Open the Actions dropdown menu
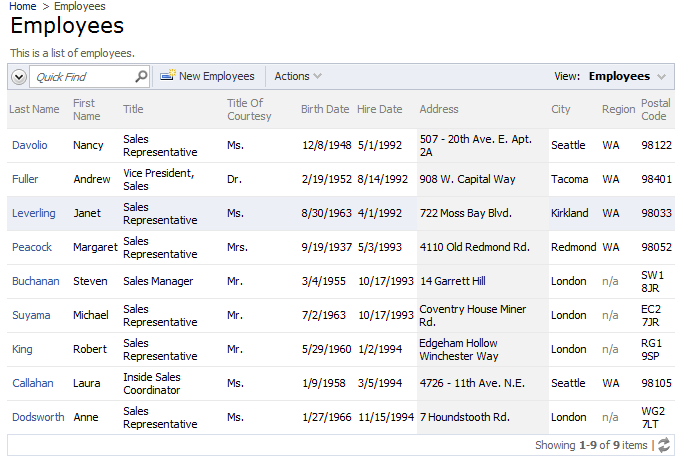Screen dimensions: 680x459 tap(298, 76)
